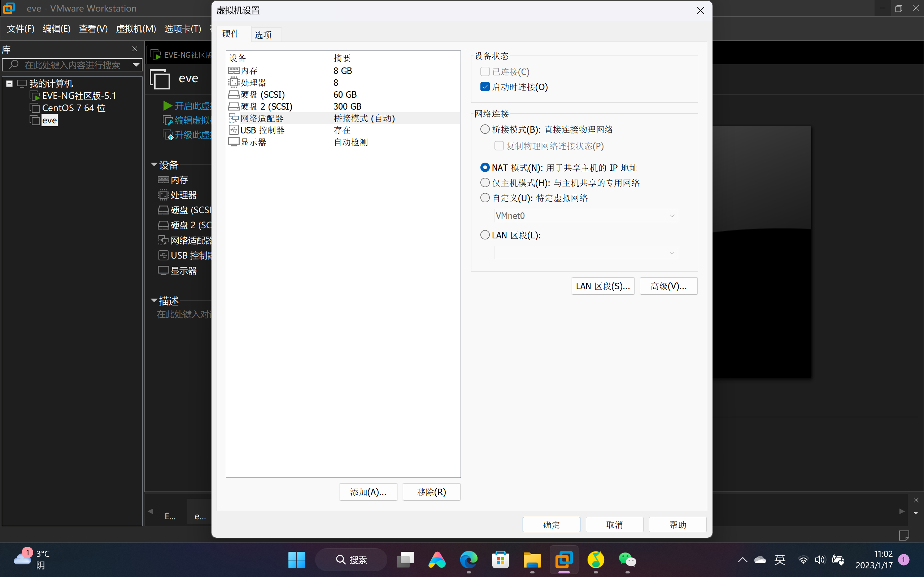Click the library search input field
The height and width of the screenshot is (577, 924).
[x=73, y=65]
